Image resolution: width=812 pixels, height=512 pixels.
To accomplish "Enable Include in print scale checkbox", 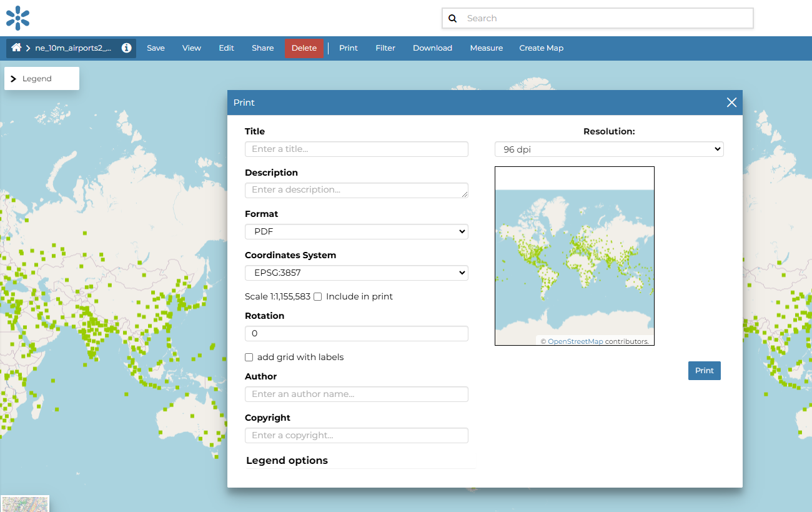I will 317,297.
